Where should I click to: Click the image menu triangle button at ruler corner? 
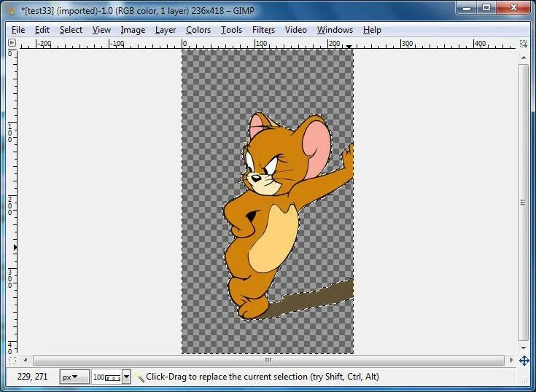tap(12, 43)
